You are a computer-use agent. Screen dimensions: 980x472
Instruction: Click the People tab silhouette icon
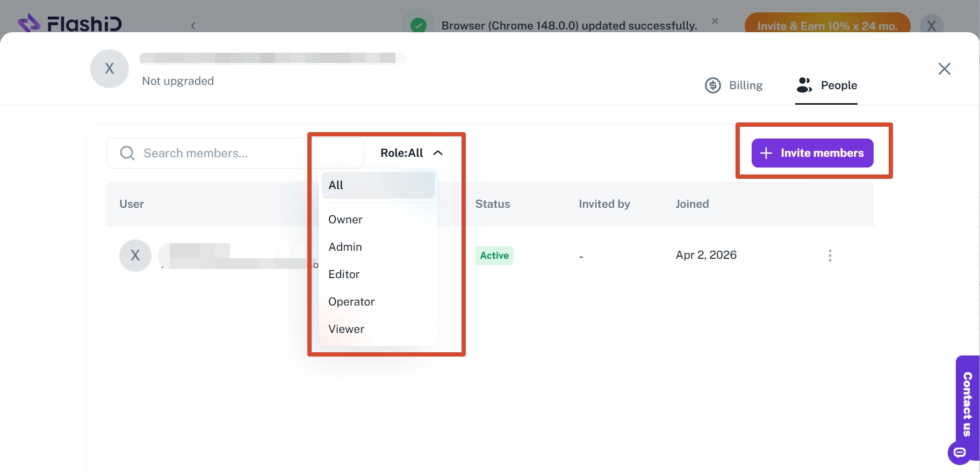[x=804, y=85]
